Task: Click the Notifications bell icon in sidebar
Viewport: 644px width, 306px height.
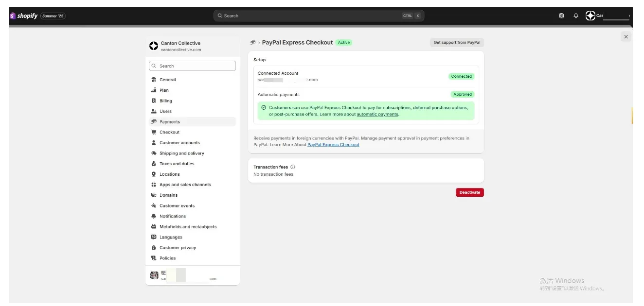Action: point(154,216)
